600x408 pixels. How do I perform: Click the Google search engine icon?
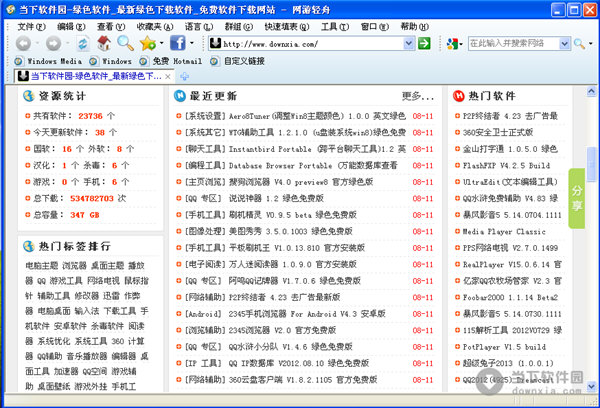(x=452, y=44)
